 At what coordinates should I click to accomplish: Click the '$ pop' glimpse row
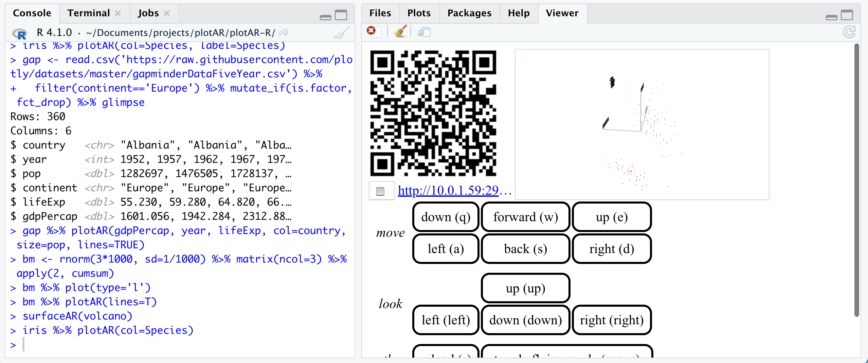click(151, 174)
